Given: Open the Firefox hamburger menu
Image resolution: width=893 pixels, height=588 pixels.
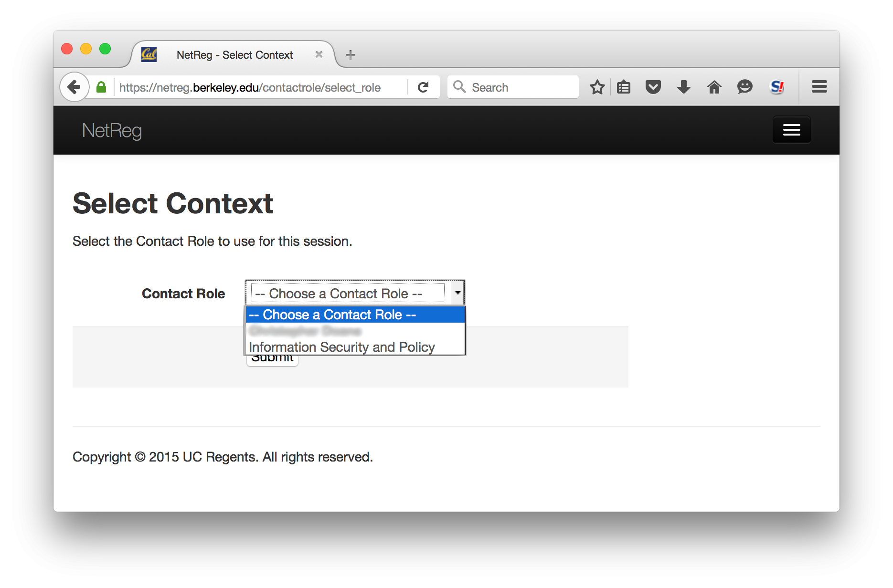Looking at the screenshot, I should pyautogui.click(x=819, y=87).
